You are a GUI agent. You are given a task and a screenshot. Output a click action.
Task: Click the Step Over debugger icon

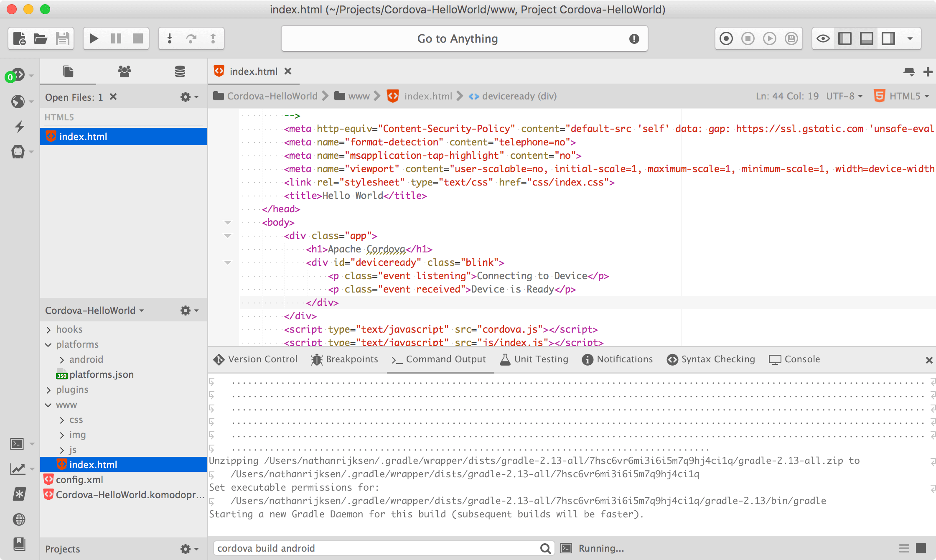[x=191, y=38]
